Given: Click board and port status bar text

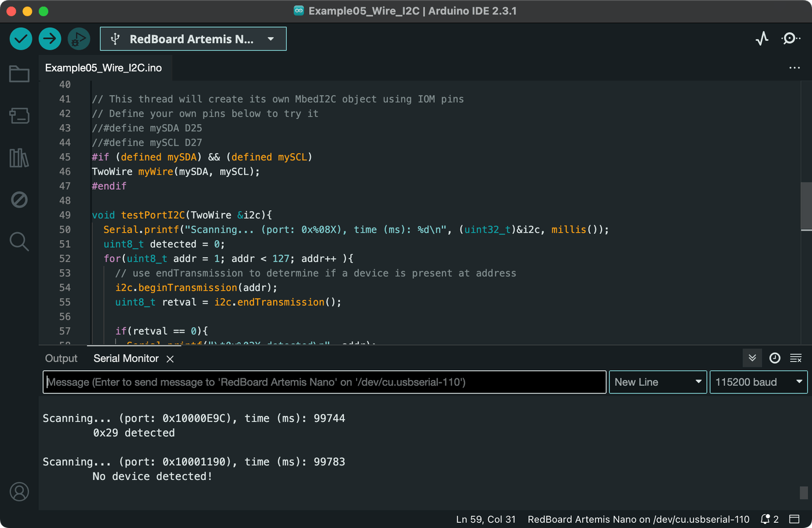Looking at the screenshot, I should [x=639, y=519].
